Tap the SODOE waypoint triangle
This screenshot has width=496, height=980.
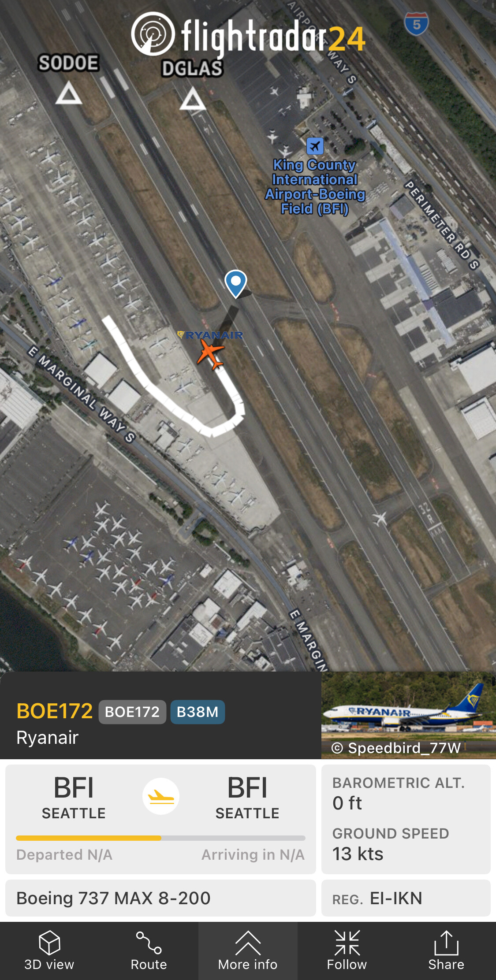[x=69, y=93]
